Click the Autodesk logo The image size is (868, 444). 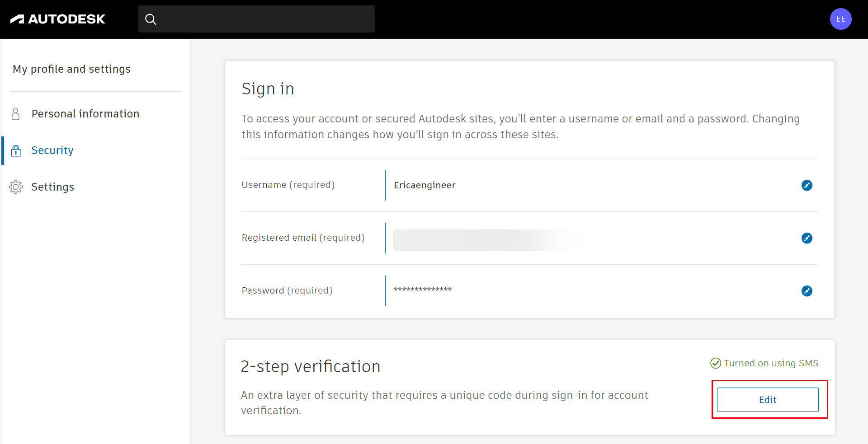pyautogui.click(x=58, y=19)
